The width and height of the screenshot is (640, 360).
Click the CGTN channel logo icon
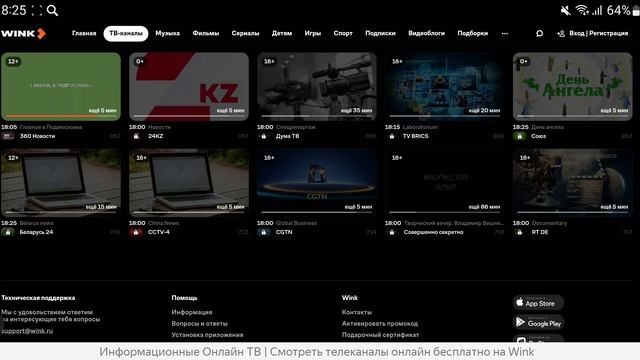point(264,232)
